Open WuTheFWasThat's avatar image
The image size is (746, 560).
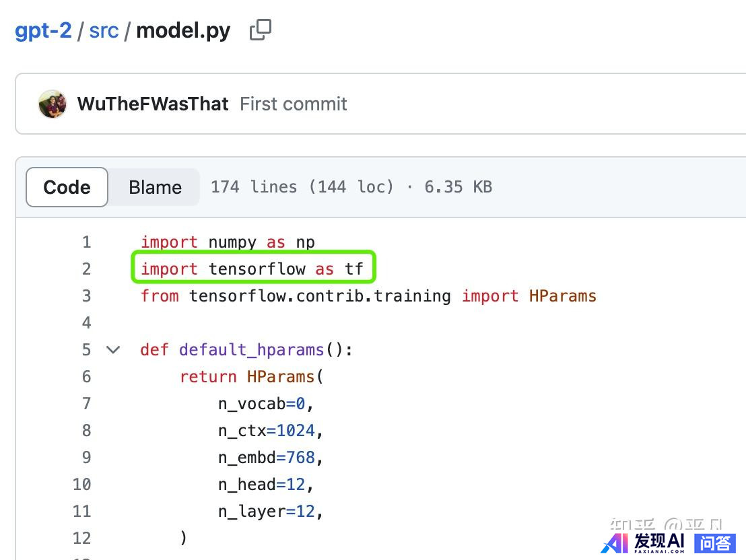53,104
